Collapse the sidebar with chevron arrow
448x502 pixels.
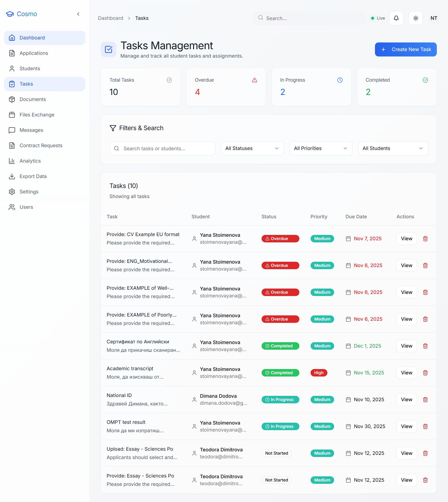tap(78, 14)
